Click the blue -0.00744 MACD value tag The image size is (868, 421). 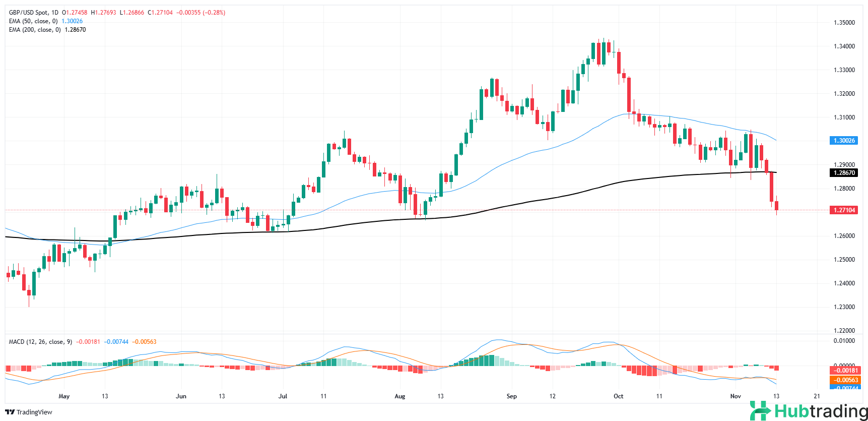tap(843, 388)
